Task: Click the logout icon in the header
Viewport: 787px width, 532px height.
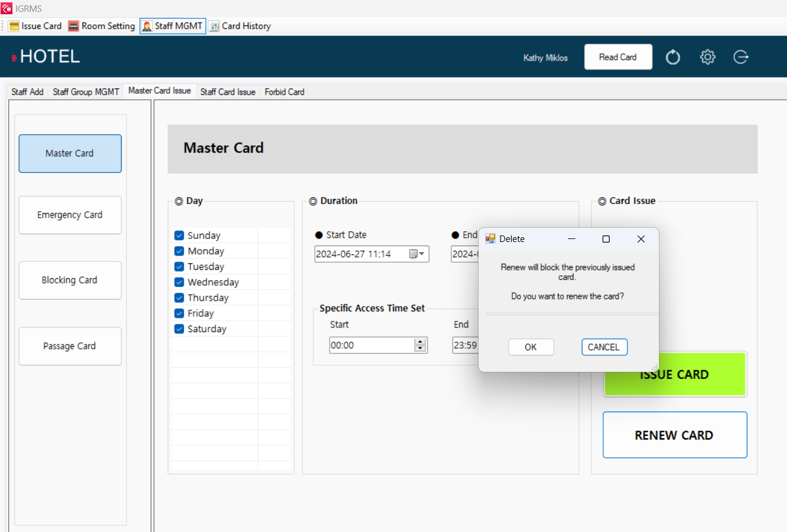Action: 741,56
